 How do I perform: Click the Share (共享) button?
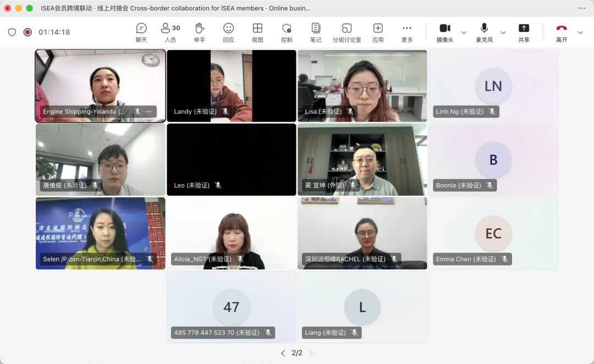click(524, 32)
